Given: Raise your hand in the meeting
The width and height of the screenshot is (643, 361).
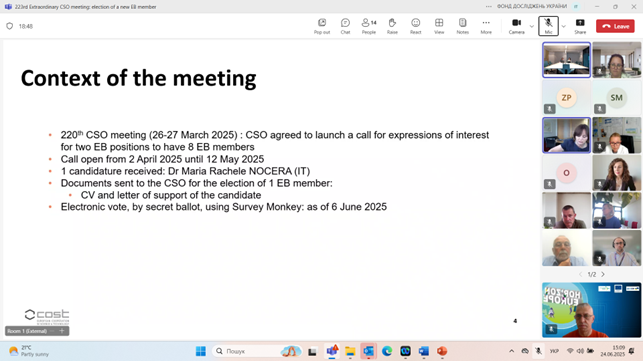Looking at the screenshot, I should pos(392,26).
